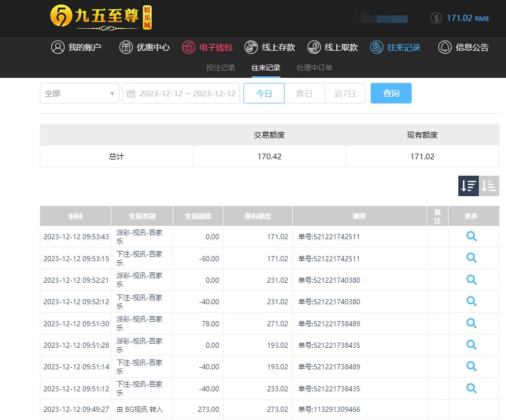Screen dimensions: 506x420
Task: Open 我的账户 account menu
Action: 76,47
